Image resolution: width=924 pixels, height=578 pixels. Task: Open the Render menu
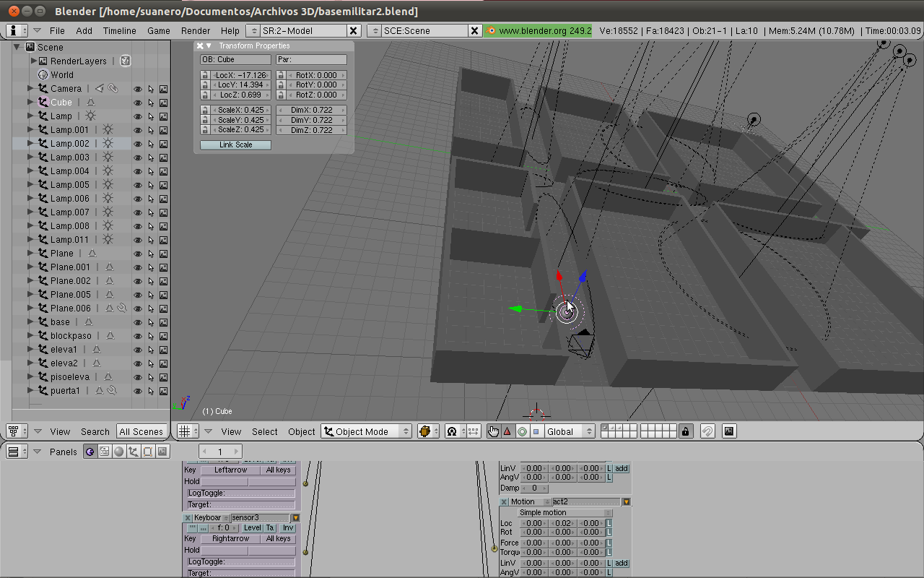[x=196, y=30]
